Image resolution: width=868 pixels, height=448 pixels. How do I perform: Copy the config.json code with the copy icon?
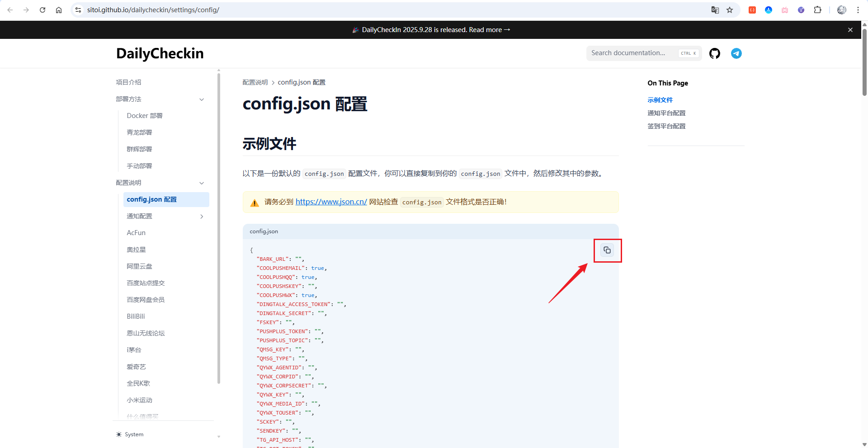[607, 250]
